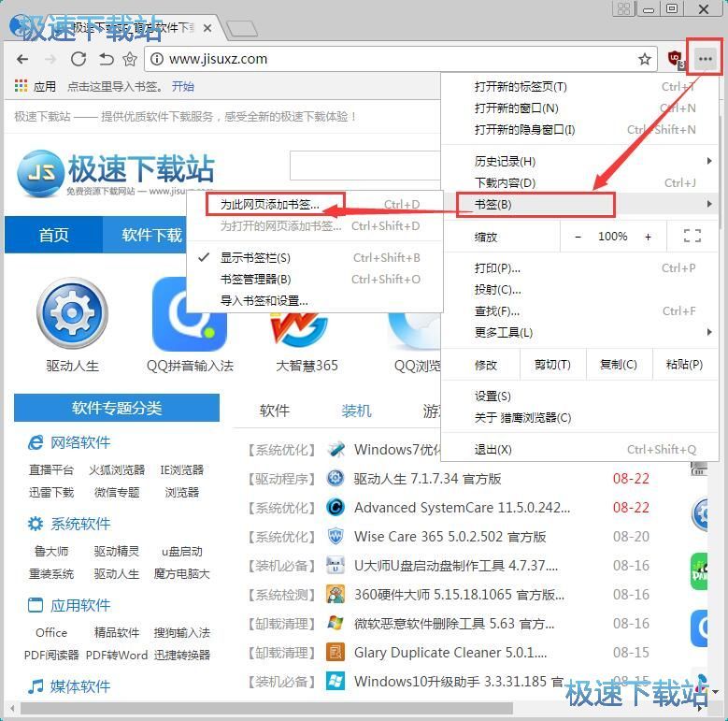Increase zoom with the plus button
Screen dimensions: 728x721
tap(648, 237)
